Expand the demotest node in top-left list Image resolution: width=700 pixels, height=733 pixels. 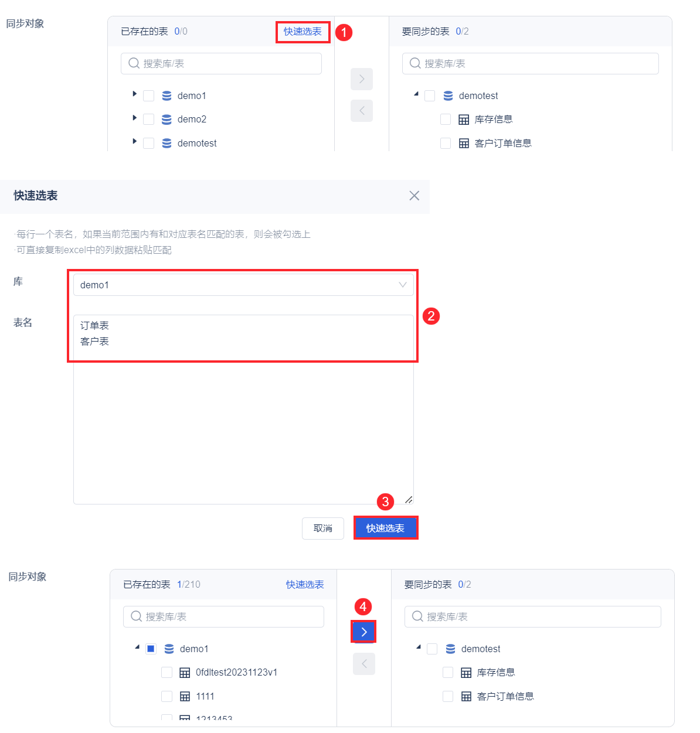(134, 141)
